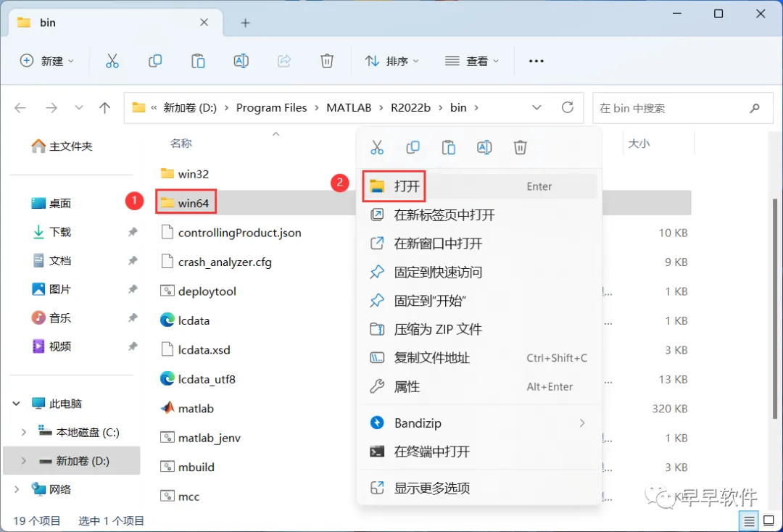Choose 显示更多选项

click(x=479, y=488)
